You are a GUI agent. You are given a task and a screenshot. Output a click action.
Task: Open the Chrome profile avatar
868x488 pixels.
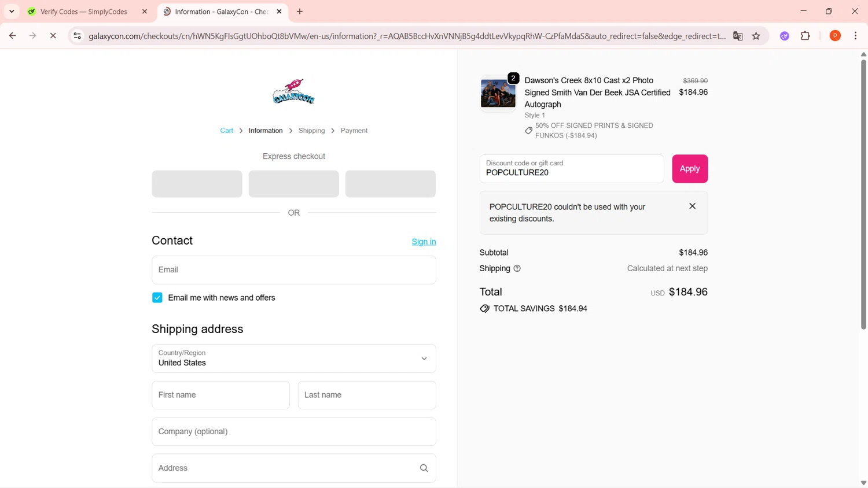835,36
